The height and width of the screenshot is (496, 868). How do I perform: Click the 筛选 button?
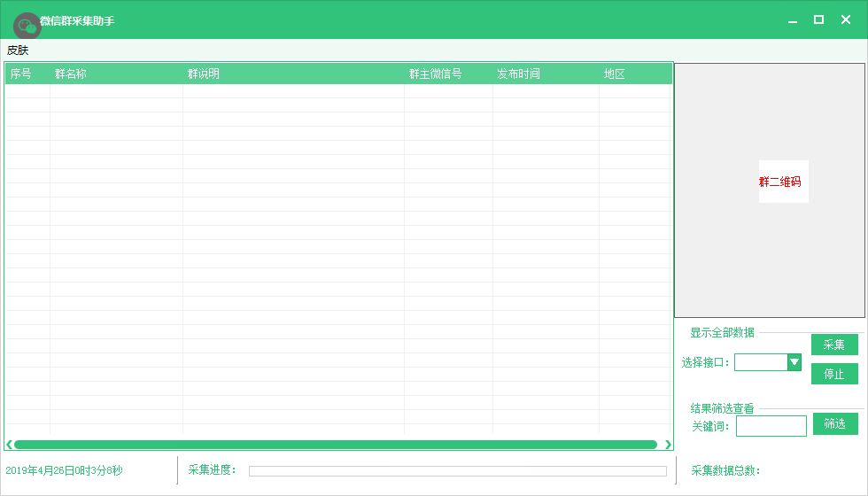pos(835,424)
